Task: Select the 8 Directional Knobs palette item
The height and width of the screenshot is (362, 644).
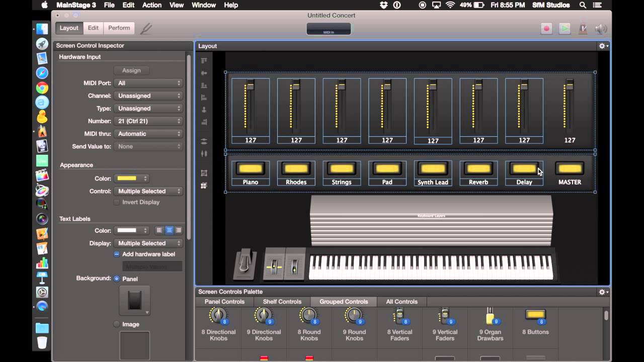Action: click(218, 324)
